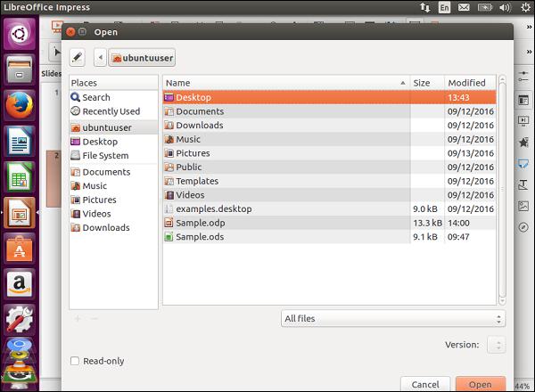535x392 pixels.
Task: Open the Version dropdown
Action: tap(496, 344)
